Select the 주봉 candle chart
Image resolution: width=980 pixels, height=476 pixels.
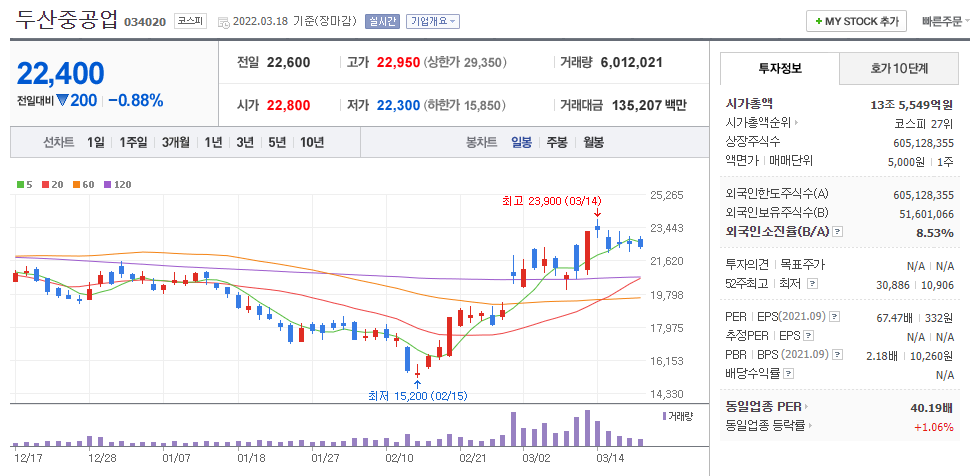[557, 142]
